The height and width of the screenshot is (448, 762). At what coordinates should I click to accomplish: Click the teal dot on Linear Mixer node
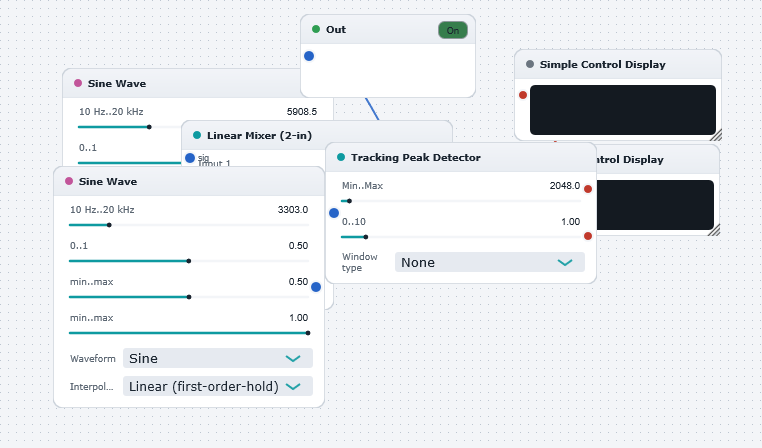point(197,135)
